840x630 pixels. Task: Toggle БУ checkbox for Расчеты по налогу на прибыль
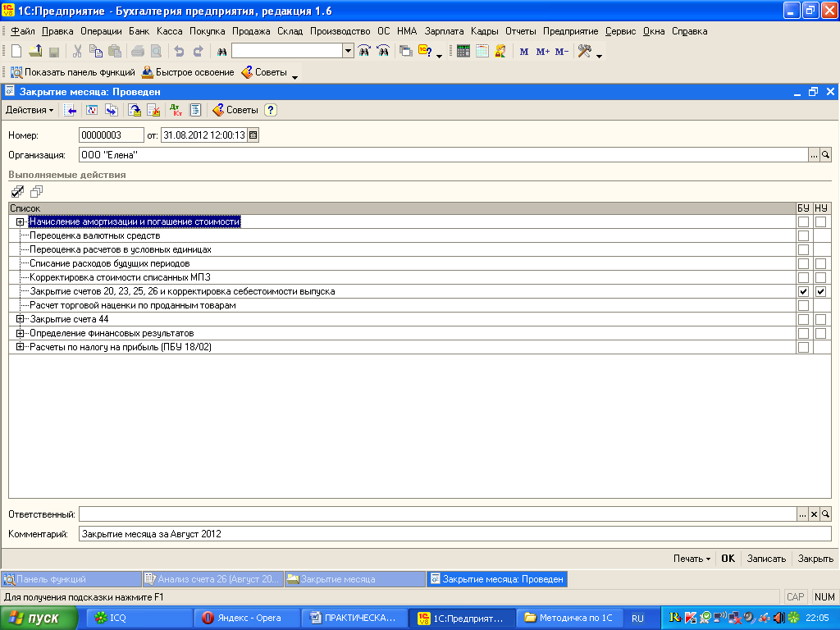click(x=803, y=347)
